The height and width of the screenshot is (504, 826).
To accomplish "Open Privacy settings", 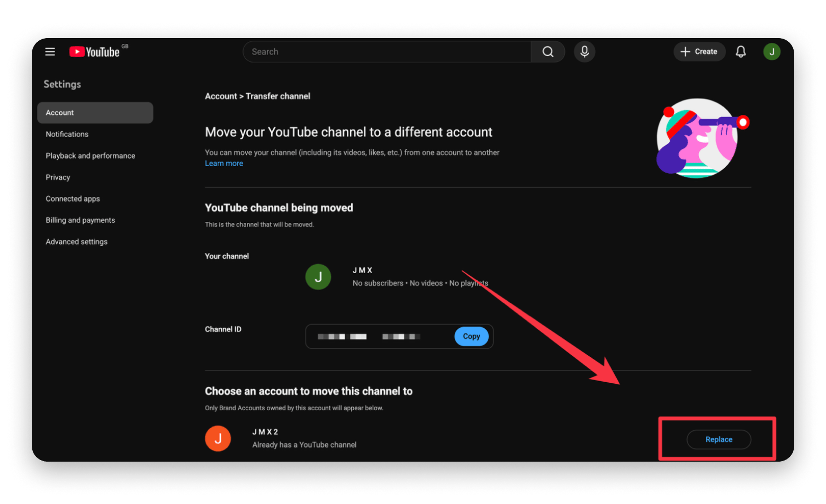I will point(58,177).
